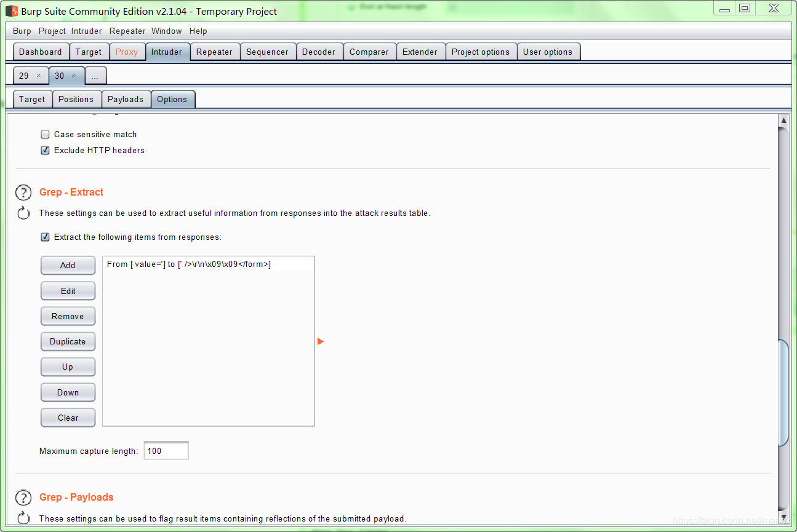Click the Clear button
Screen dimensions: 797x532
(x=68, y=418)
